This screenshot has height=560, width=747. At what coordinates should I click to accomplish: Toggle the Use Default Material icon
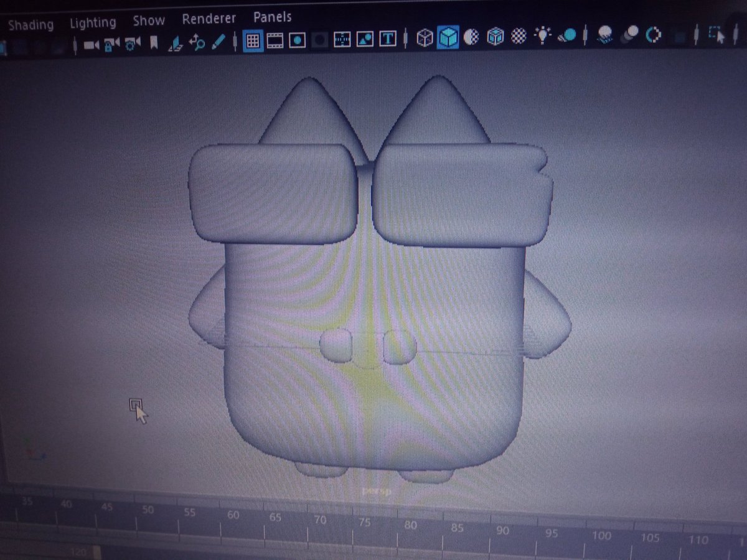(472, 37)
